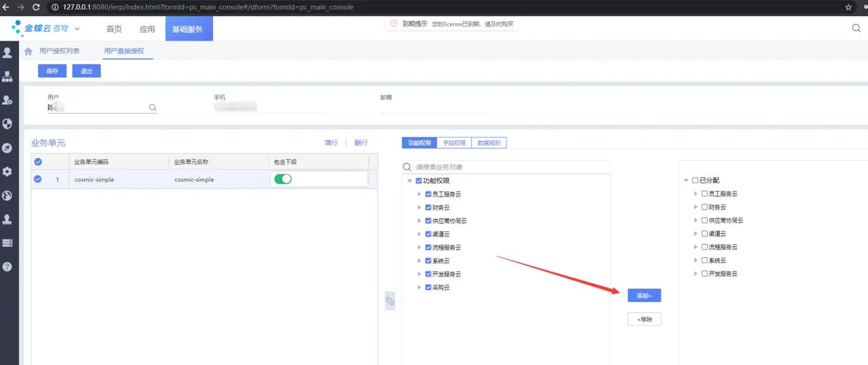The height and width of the screenshot is (365, 868).
Task: Click the shield security sidebar icon
Action: (7, 123)
